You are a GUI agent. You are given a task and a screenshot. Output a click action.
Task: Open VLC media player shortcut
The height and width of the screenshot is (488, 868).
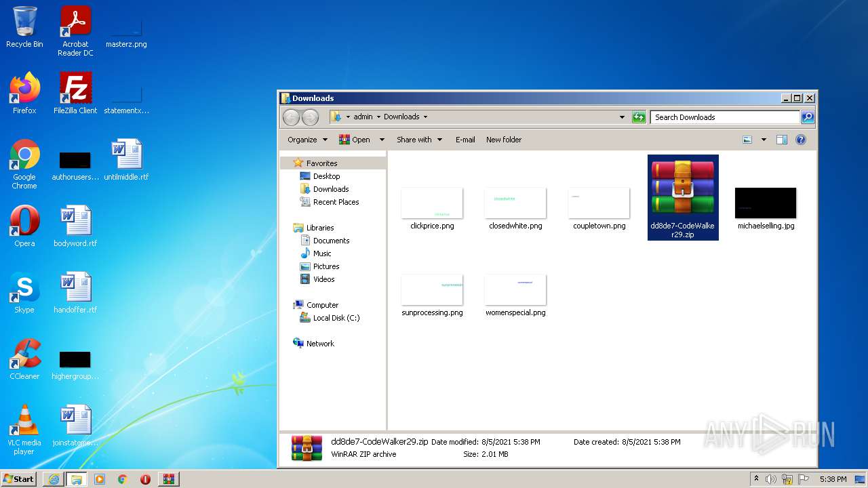pyautogui.click(x=24, y=429)
